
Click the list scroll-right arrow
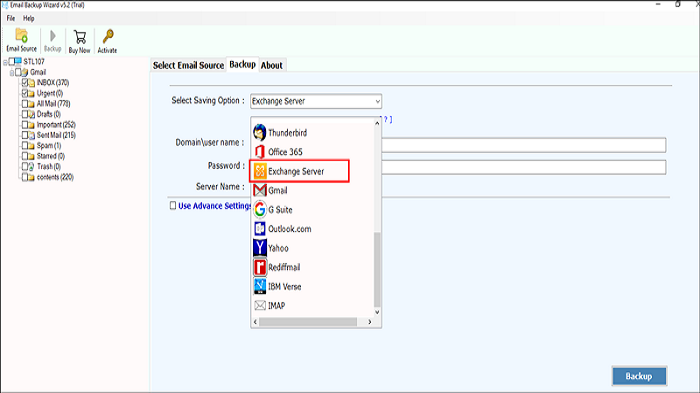(370, 322)
